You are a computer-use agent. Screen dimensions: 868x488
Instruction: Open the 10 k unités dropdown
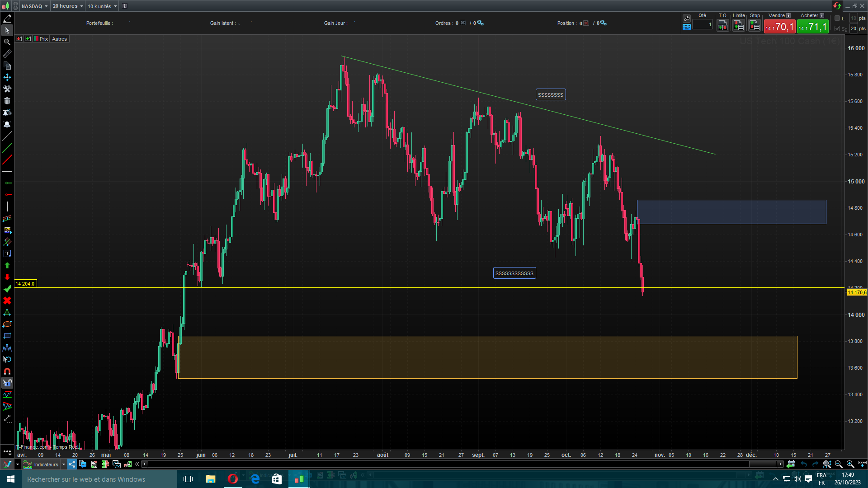[x=102, y=6]
